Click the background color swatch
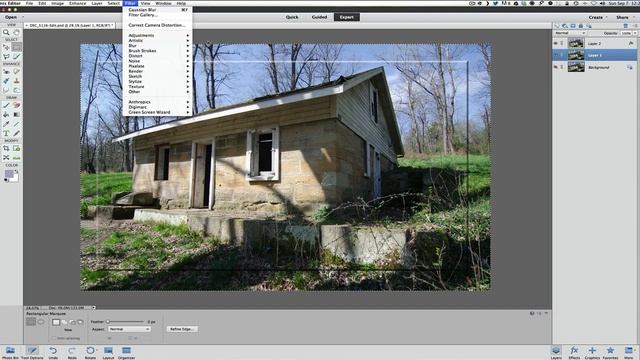The height and width of the screenshot is (360, 640). click(15, 178)
